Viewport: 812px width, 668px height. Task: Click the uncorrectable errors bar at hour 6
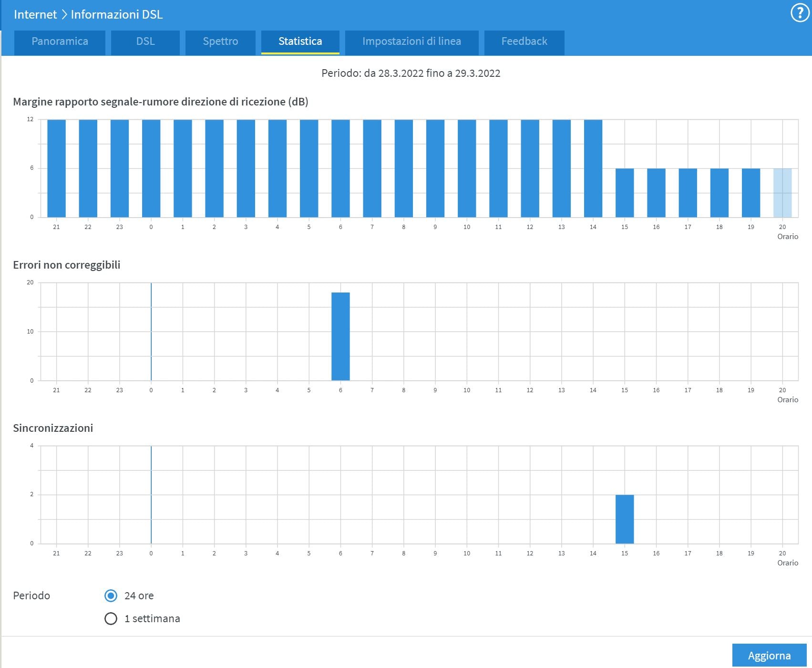point(340,336)
